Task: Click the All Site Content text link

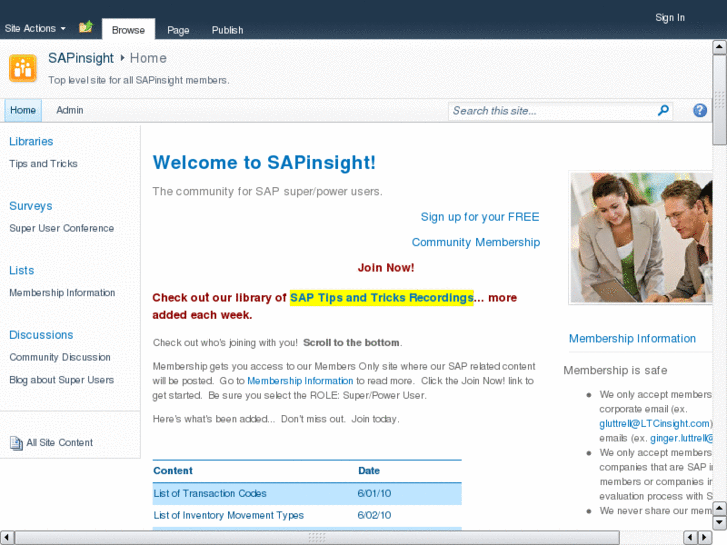Action: 59,442
